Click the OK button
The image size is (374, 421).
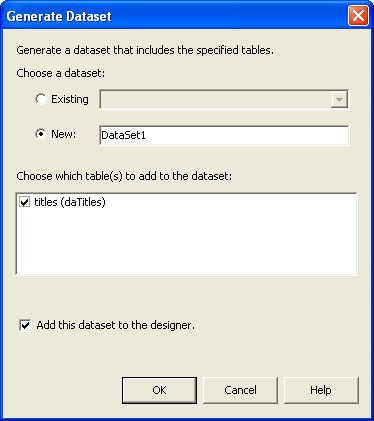pos(159,390)
